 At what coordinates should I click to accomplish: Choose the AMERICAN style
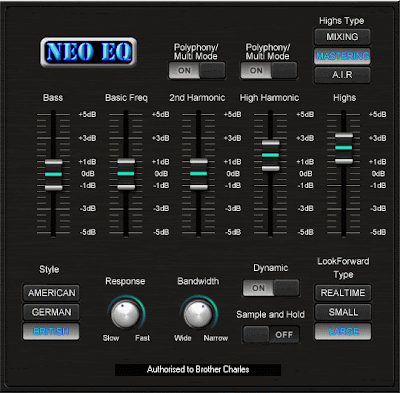tap(51, 293)
